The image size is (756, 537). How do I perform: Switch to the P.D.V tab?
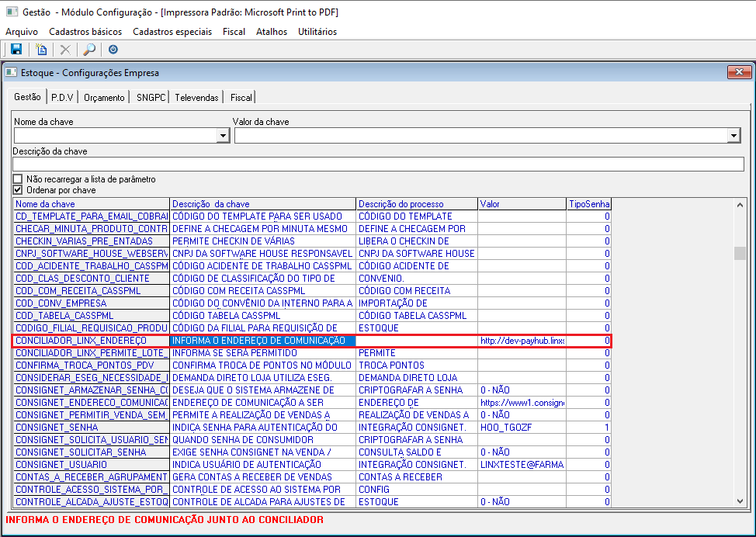click(x=62, y=98)
